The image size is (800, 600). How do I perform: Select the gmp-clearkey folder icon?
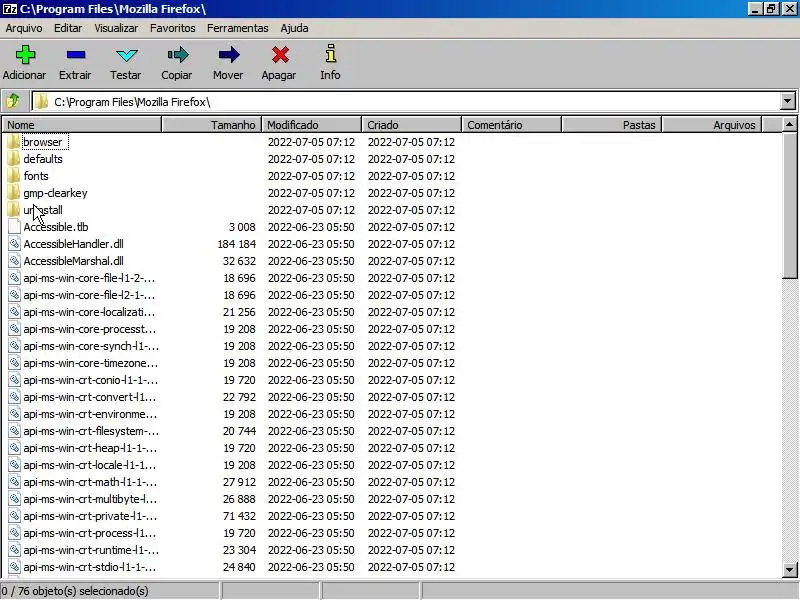[14, 193]
